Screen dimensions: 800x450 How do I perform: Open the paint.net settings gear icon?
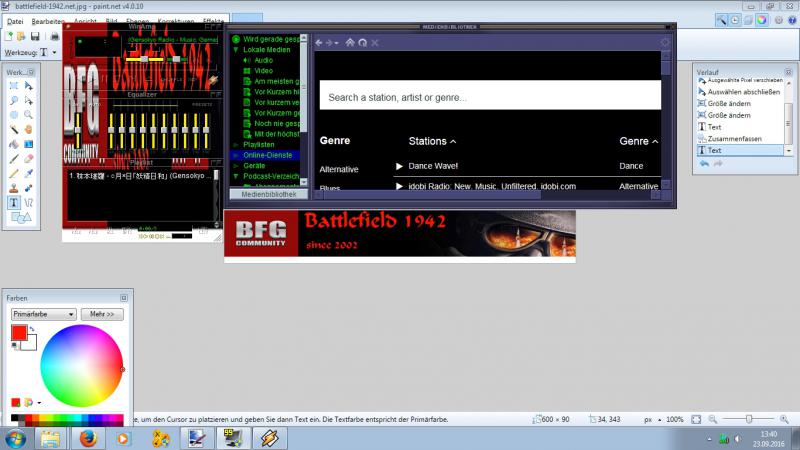pos(779,20)
